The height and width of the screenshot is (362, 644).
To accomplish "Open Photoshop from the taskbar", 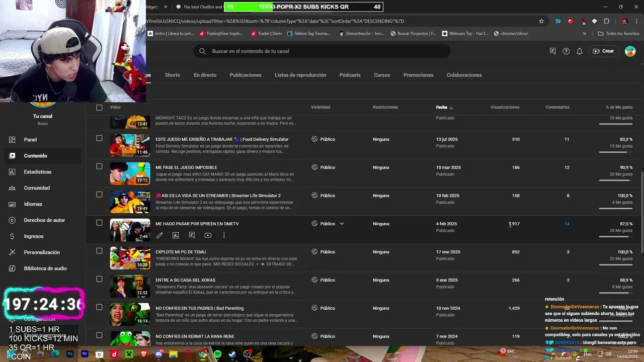I will point(70,354).
